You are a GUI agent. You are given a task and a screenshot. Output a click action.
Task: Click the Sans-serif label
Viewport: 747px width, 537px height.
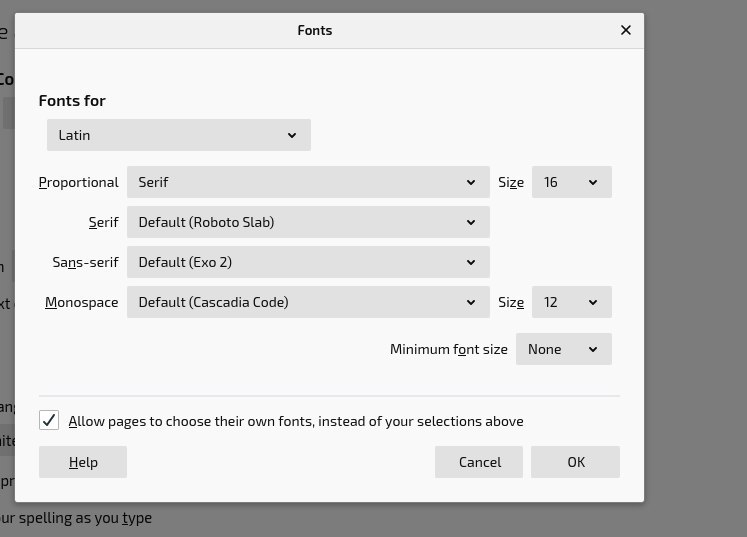[85, 263]
